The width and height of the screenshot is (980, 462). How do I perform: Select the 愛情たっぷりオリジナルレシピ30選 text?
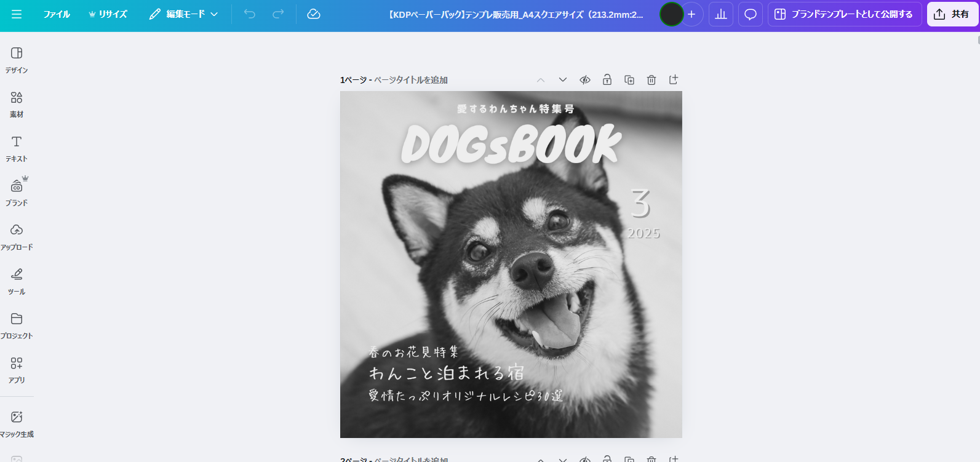coord(466,395)
